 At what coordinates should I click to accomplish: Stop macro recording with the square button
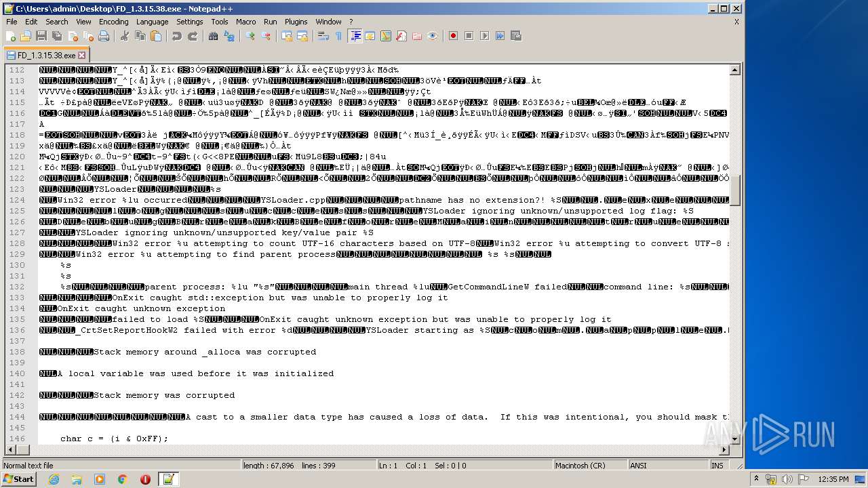coord(469,36)
